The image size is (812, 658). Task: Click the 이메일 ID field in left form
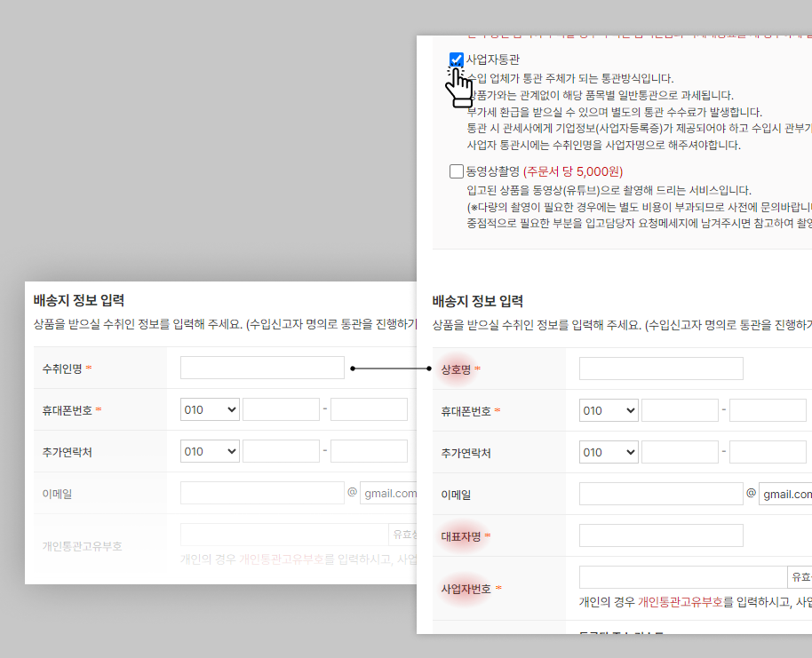click(262, 493)
